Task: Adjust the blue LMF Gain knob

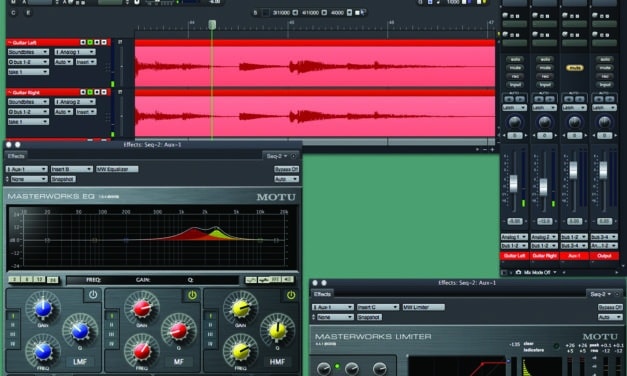Action: coord(43,308)
